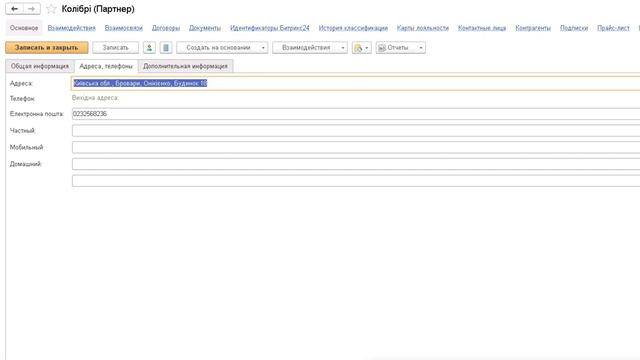Click the Частный input field

point(356,131)
